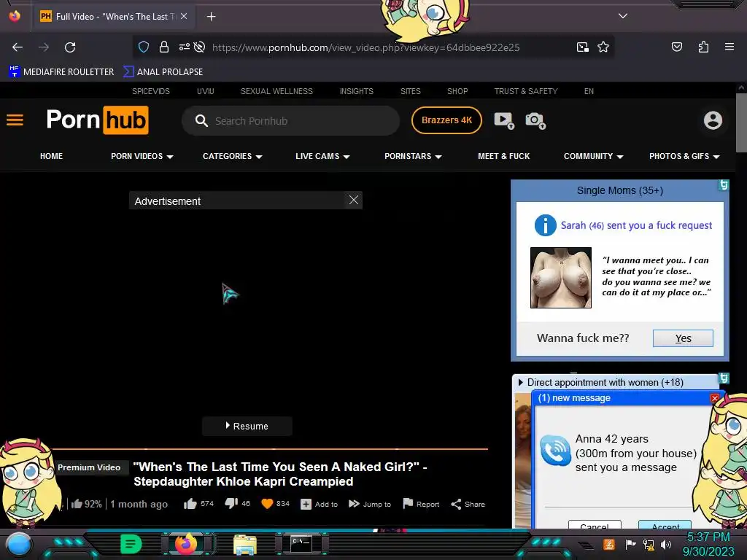The height and width of the screenshot is (560, 747).
Task: Open the taskbar clock showing 5:37 PM
Action: click(x=708, y=544)
